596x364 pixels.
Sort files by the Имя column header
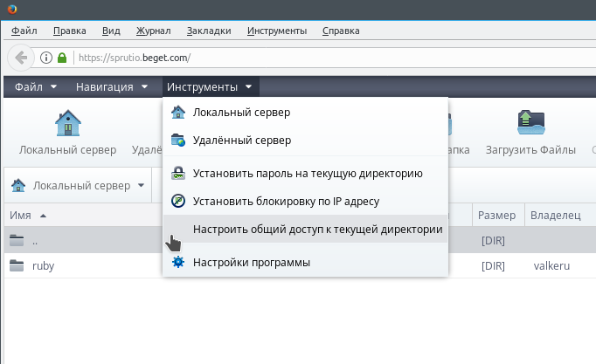[21, 215]
